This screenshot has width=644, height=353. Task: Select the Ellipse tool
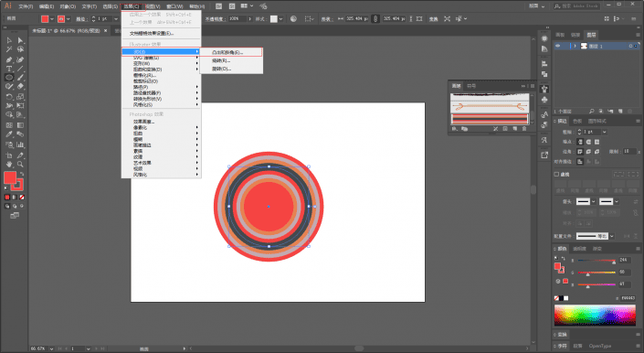(9, 77)
